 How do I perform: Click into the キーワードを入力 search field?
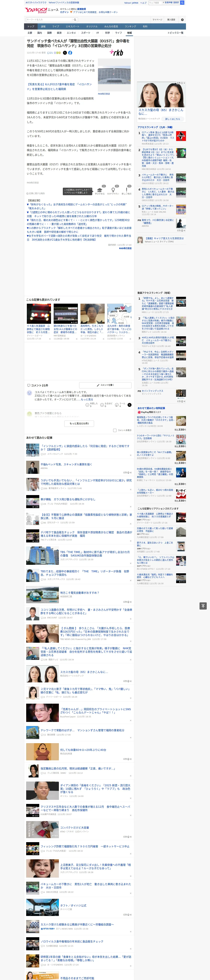[49, 20]
